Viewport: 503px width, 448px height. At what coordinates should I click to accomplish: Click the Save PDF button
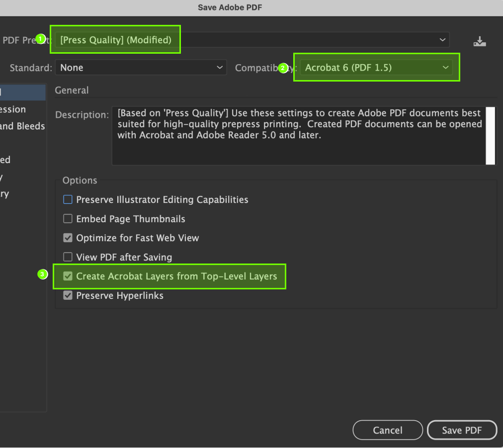[462, 430]
